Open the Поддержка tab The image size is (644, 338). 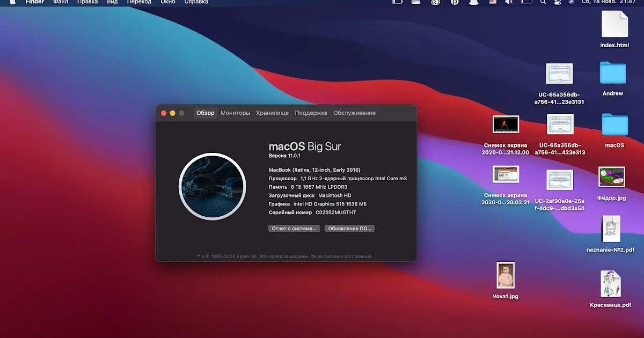tap(311, 113)
